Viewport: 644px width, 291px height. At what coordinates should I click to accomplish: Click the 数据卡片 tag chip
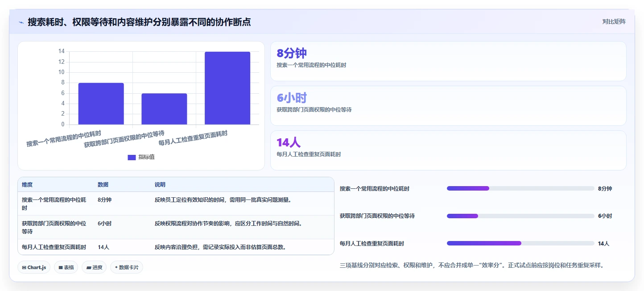coord(127,267)
